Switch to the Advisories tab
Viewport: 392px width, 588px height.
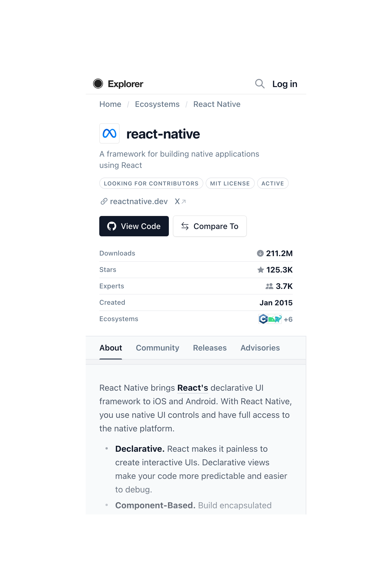pos(260,348)
